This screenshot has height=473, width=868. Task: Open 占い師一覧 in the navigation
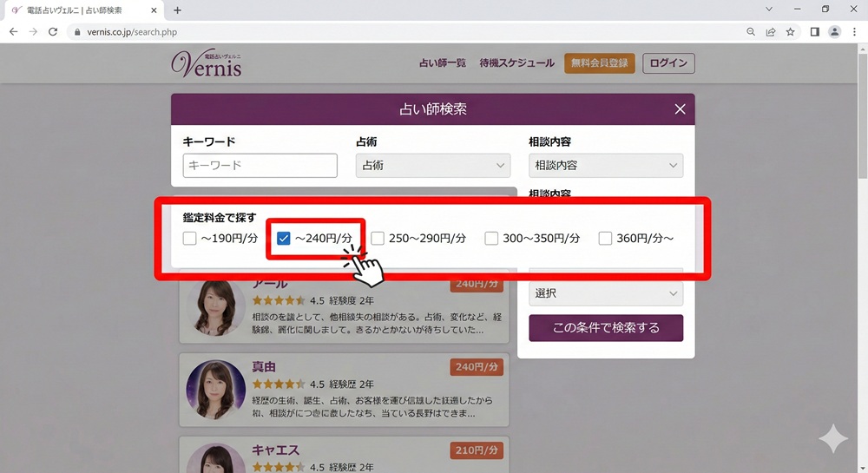coord(442,63)
